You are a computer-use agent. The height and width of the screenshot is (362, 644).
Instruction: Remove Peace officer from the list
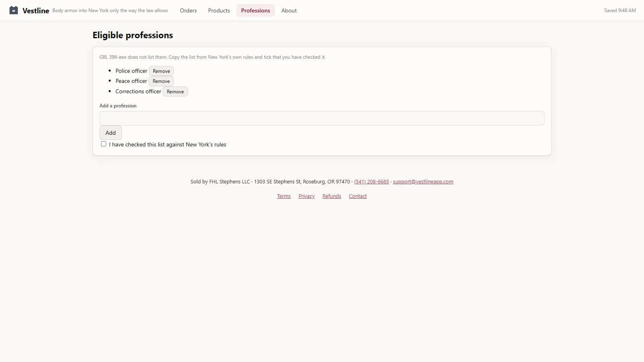(161, 81)
